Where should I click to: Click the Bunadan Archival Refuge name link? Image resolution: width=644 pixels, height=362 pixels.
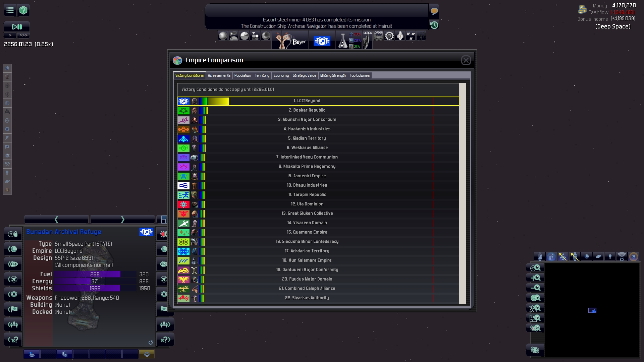[64, 232]
